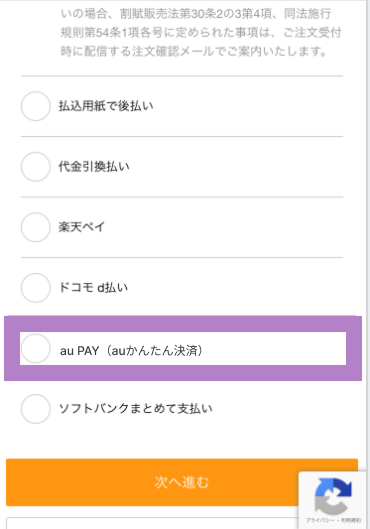Pick the 楽天ペイ radio button
This screenshot has width=370, height=529.
[x=36, y=227]
